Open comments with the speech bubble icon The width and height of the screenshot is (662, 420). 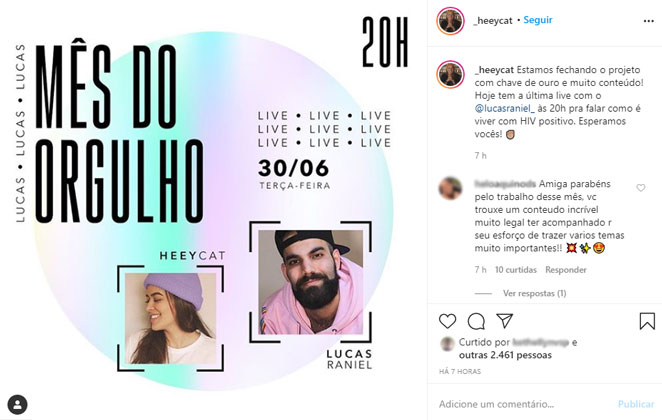(x=476, y=321)
